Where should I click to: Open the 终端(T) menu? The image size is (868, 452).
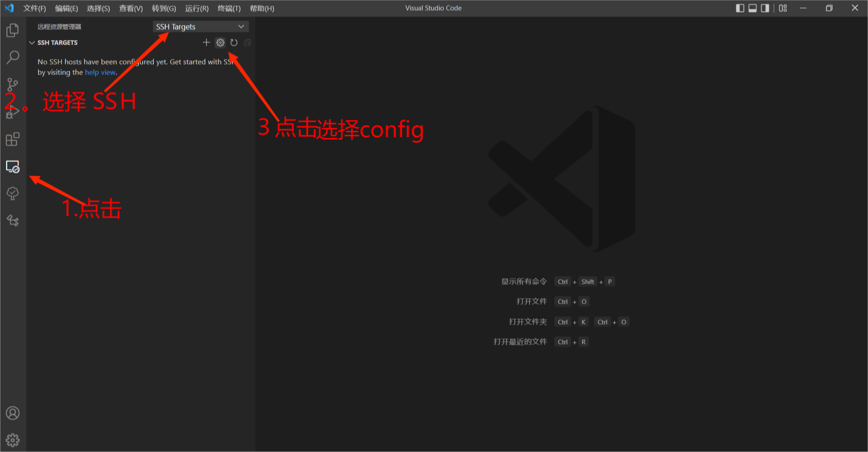tap(229, 8)
